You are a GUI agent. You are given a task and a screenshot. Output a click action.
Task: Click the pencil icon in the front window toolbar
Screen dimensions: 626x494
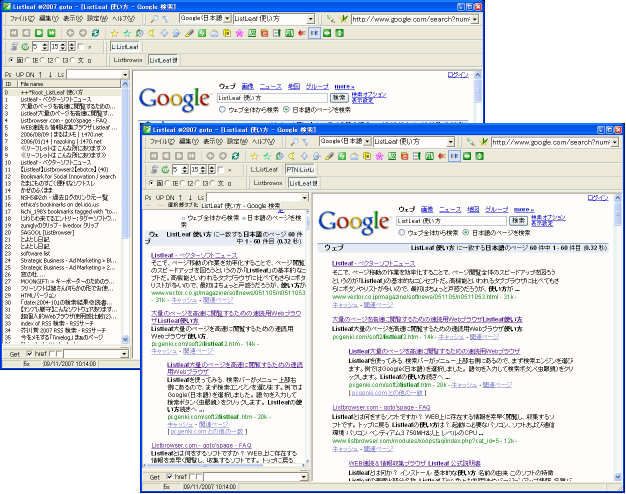click(x=329, y=156)
